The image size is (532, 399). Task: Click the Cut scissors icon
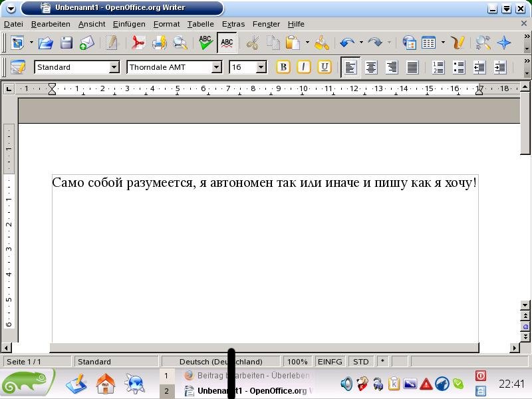252,43
